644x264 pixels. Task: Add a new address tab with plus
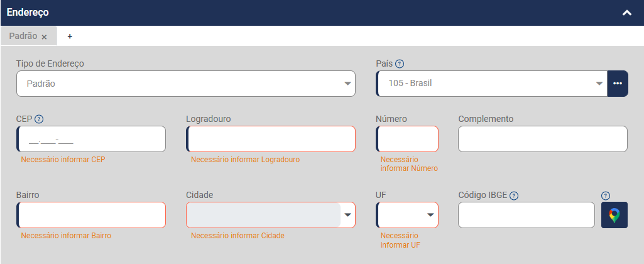pos(70,36)
